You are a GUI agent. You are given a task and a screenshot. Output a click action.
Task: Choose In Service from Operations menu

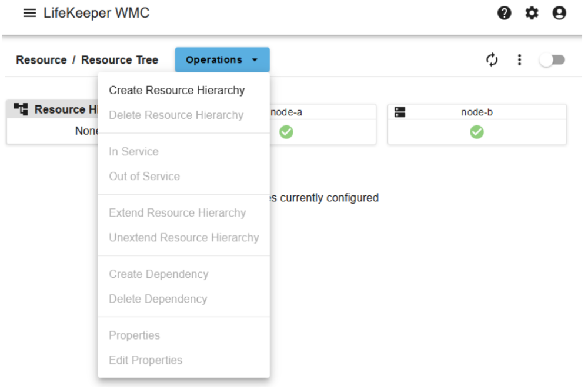click(133, 151)
